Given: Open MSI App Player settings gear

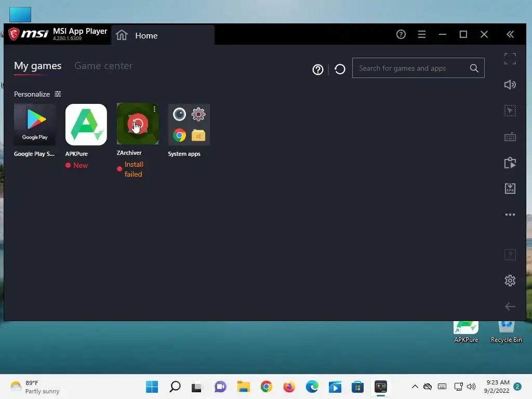Looking at the screenshot, I should [510, 281].
